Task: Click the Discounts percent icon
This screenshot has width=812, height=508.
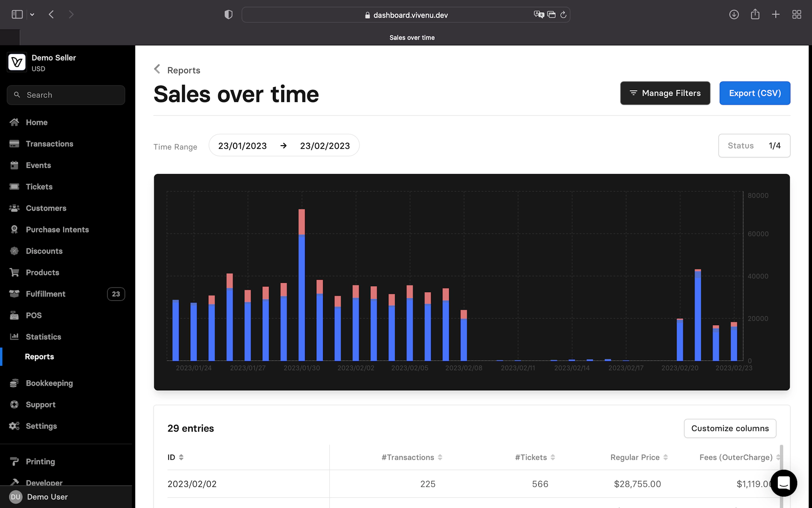Action: (14, 251)
